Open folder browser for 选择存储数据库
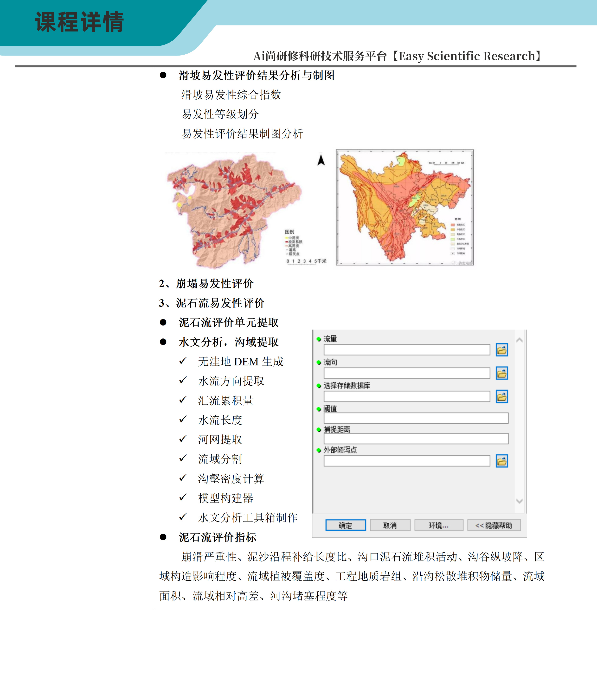Image resolution: width=597 pixels, height=700 pixels. point(502,396)
